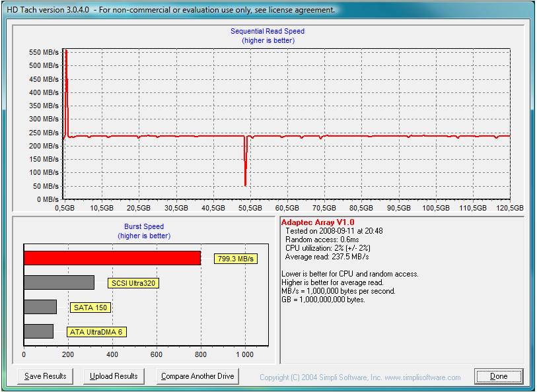Click the Burst Speed chart title

click(x=144, y=226)
